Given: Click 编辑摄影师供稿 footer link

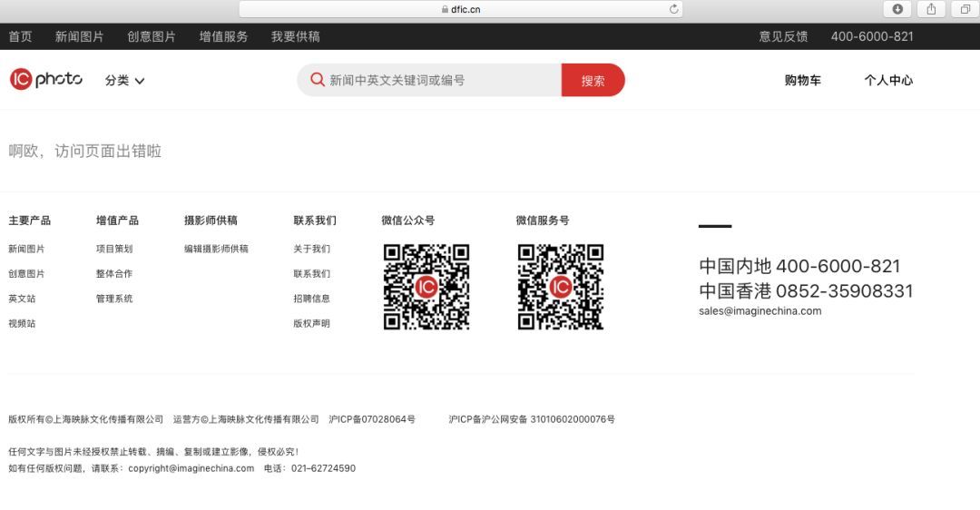Looking at the screenshot, I should (216, 249).
